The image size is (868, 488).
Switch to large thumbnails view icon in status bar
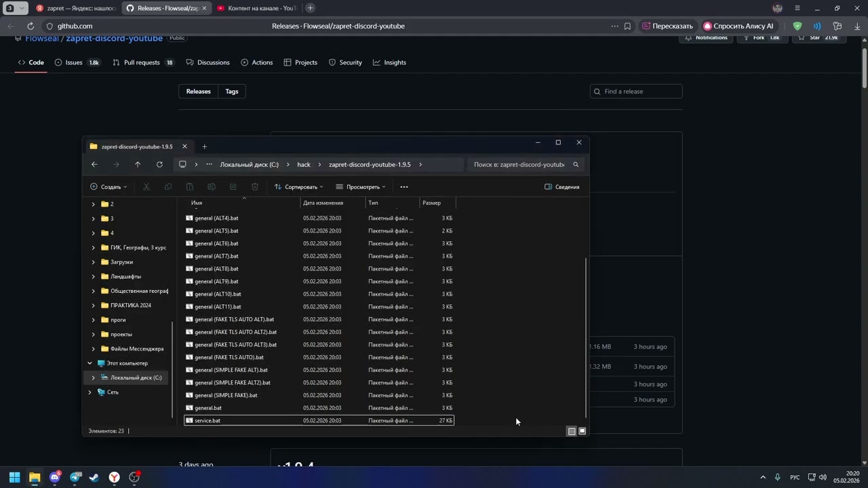[x=582, y=431]
